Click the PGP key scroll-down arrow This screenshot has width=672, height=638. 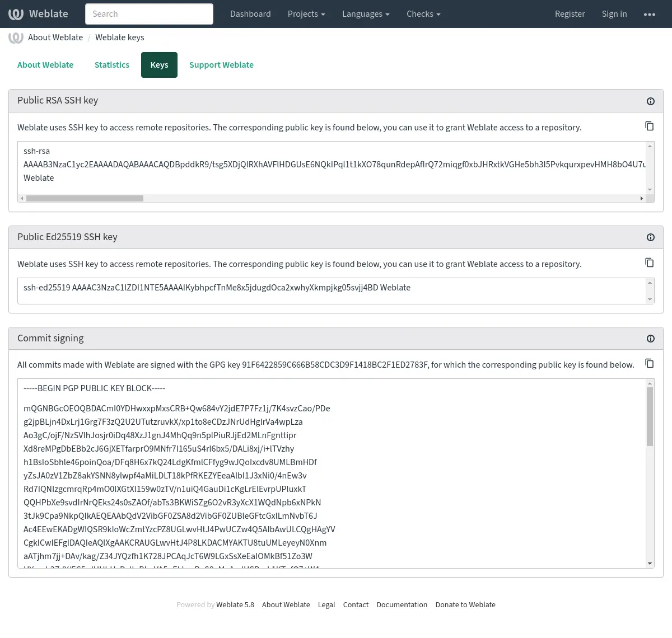click(x=650, y=564)
